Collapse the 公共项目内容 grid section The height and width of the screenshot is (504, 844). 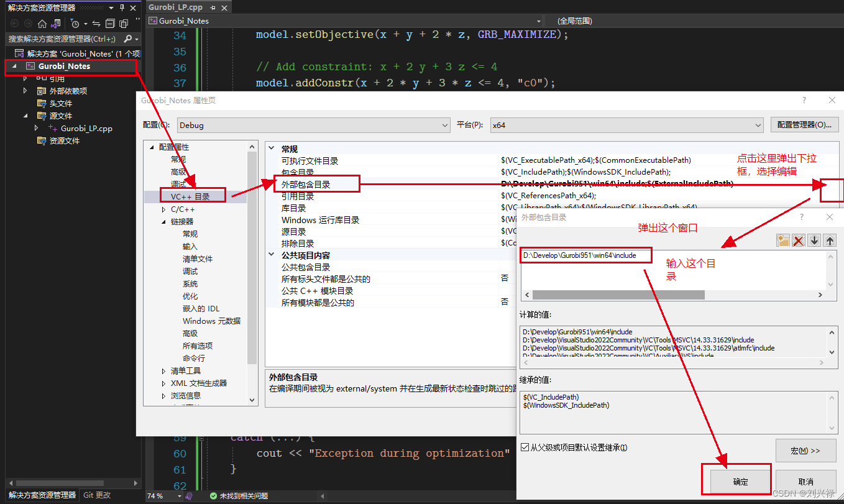(272, 255)
